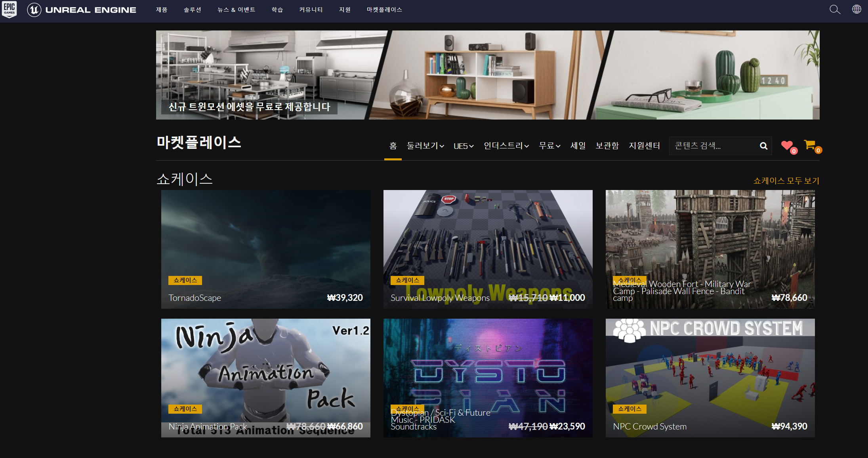Click the Survival Lowpoly Weapons title
The width and height of the screenshot is (868, 458).
[440, 298]
